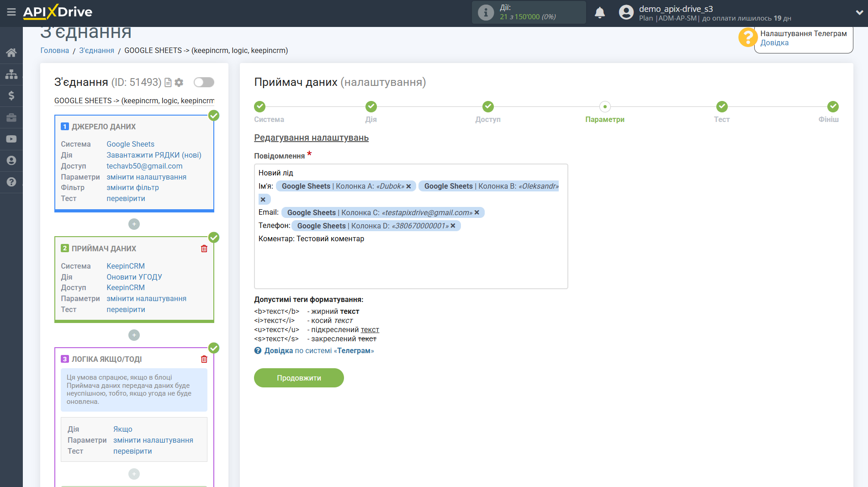The height and width of the screenshot is (487, 868).
Task: Click змінити налаштування in logic block
Action: (x=153, y=440)
